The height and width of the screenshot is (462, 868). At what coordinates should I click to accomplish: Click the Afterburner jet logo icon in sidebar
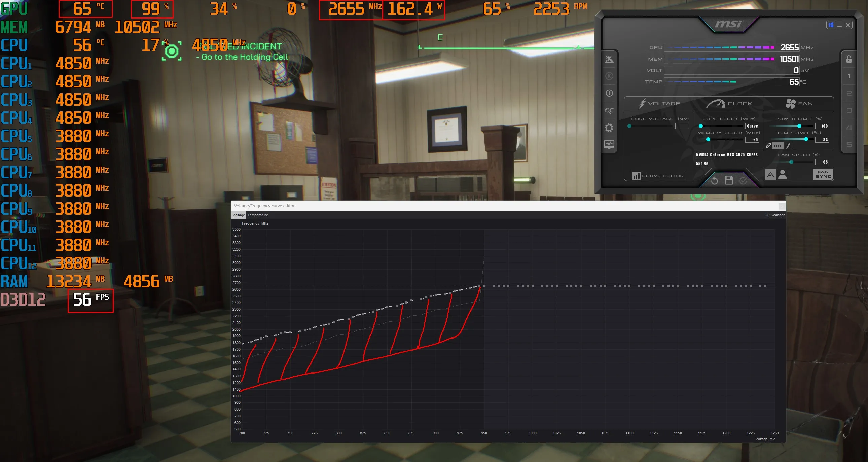(x=609, y=59)
